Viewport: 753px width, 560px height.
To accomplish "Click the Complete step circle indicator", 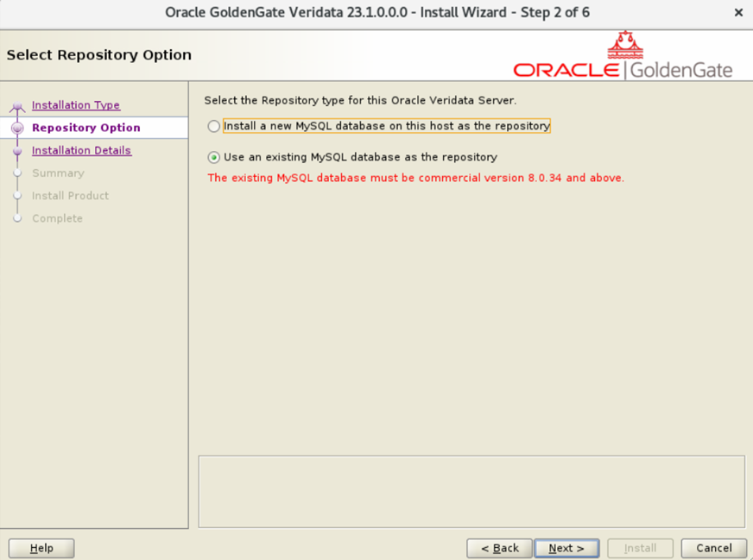I will point(18,218).
